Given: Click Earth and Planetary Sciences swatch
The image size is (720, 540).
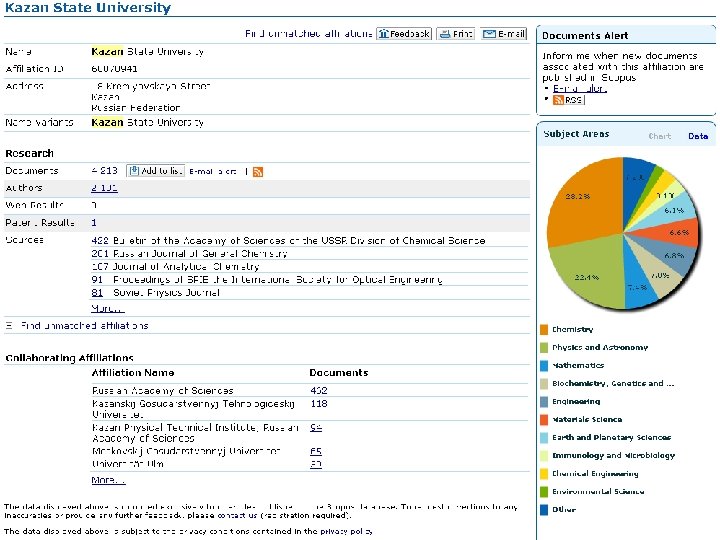Looking at the screenshot, I should [x=544, y=438].
